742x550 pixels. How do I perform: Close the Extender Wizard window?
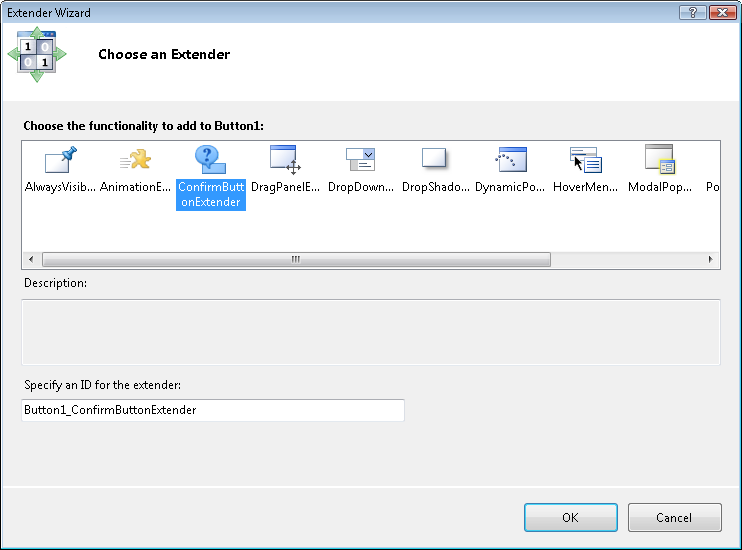click(x=723, y=12)
